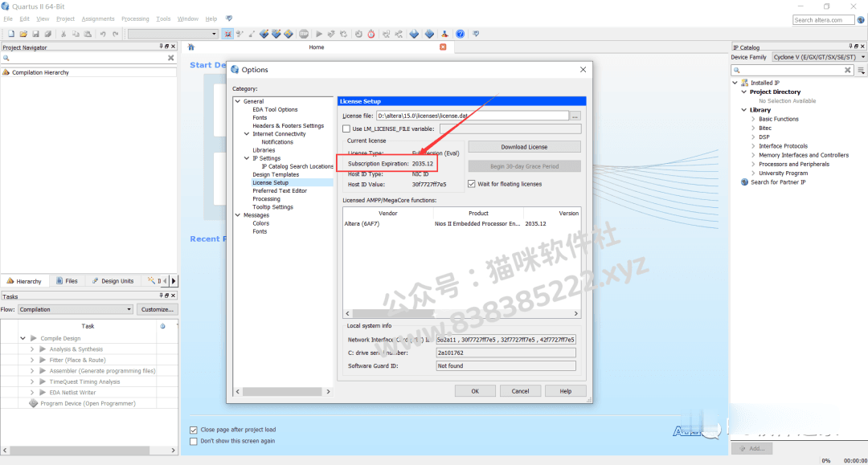
Task: Uncheck Wait for floating licenses
Action: click(472, 184)
